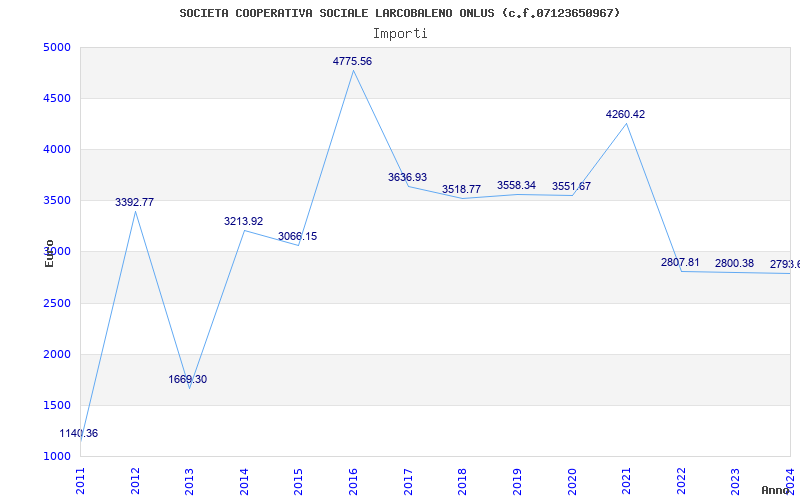Click the Euro y-axis title
The height and width of the screenshot is (500, 800).
coord(49,253)
